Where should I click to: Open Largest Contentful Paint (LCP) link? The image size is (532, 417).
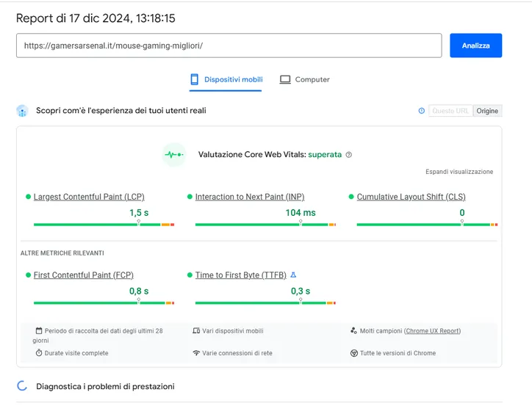click(x=89, y=197)
